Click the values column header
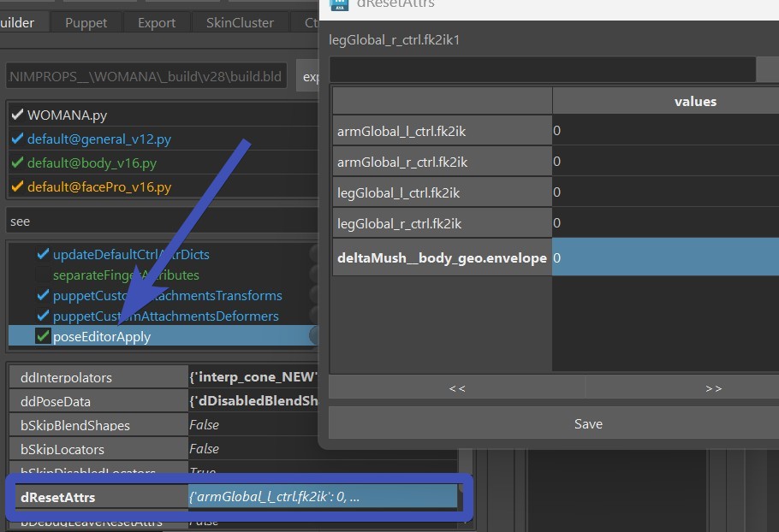The width and height of the screenshot is (779, 532). (666, 101)
